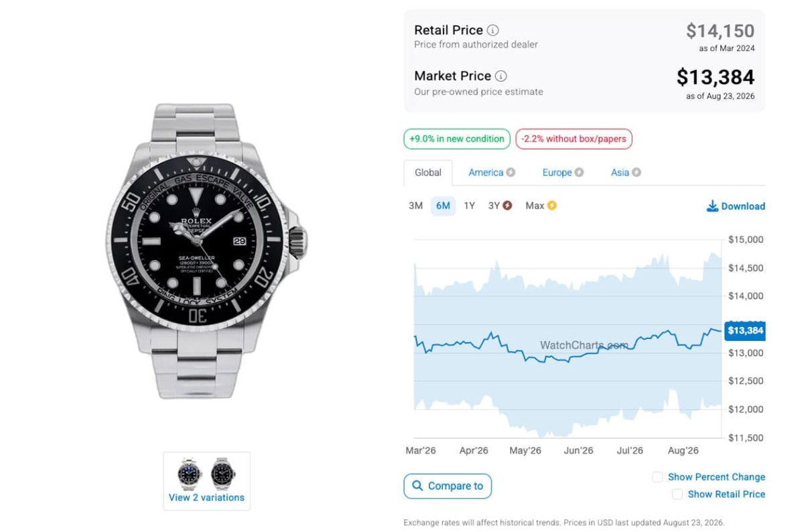This screenshot has width=804, height=532.
Task: Enable Show Retail Price checkbox
Action: 677,494
